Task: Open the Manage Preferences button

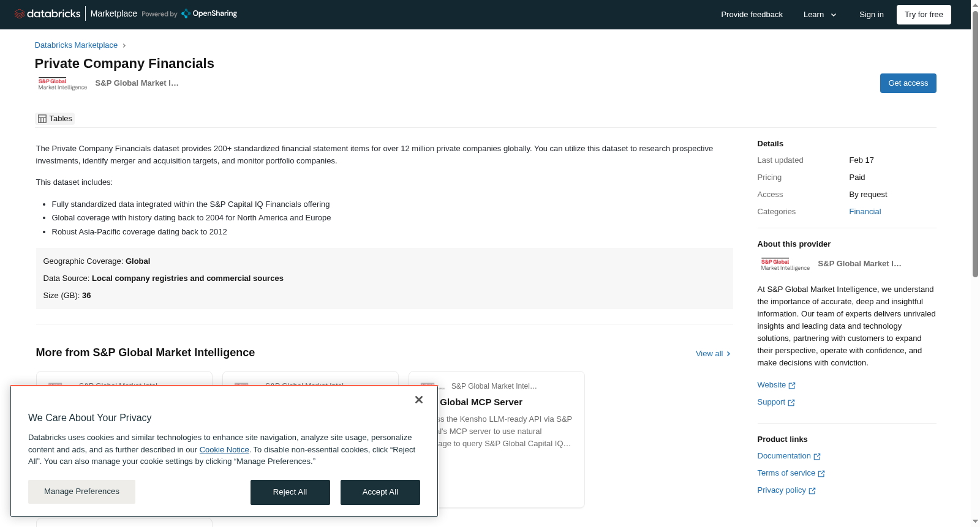Action: (x=81, y=491)
